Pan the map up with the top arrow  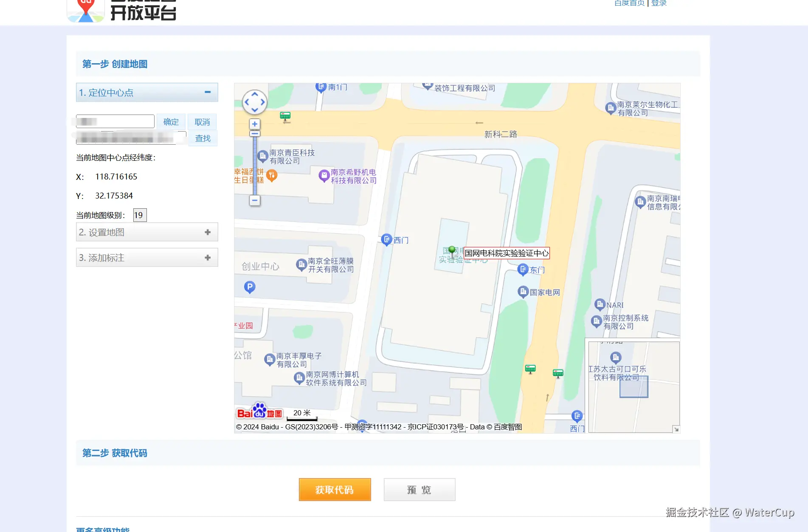[255, 94]
